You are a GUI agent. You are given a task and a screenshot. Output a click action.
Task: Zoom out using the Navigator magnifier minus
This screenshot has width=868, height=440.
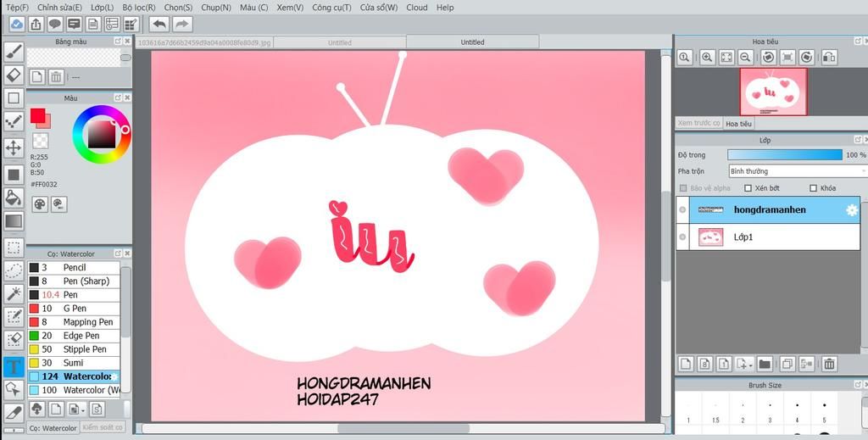(x=745, y=57)
